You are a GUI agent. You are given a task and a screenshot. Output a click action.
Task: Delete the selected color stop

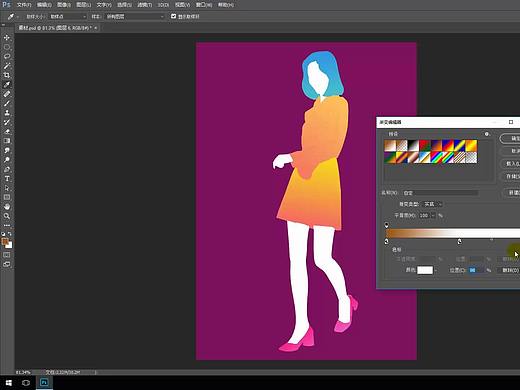(x=509, y=270)
